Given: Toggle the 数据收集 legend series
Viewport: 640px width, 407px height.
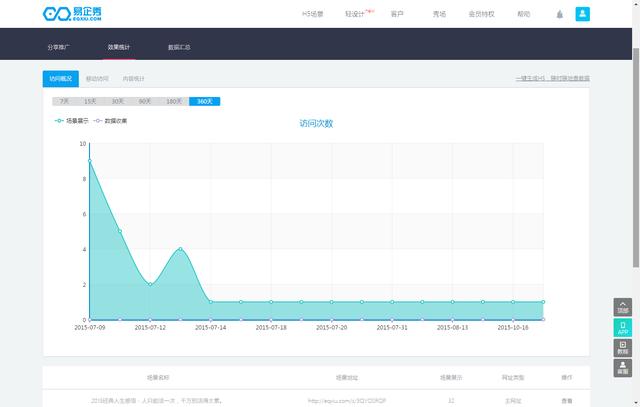Looking at the screenshot, I should pyautogui.click(x=111, y=121).
